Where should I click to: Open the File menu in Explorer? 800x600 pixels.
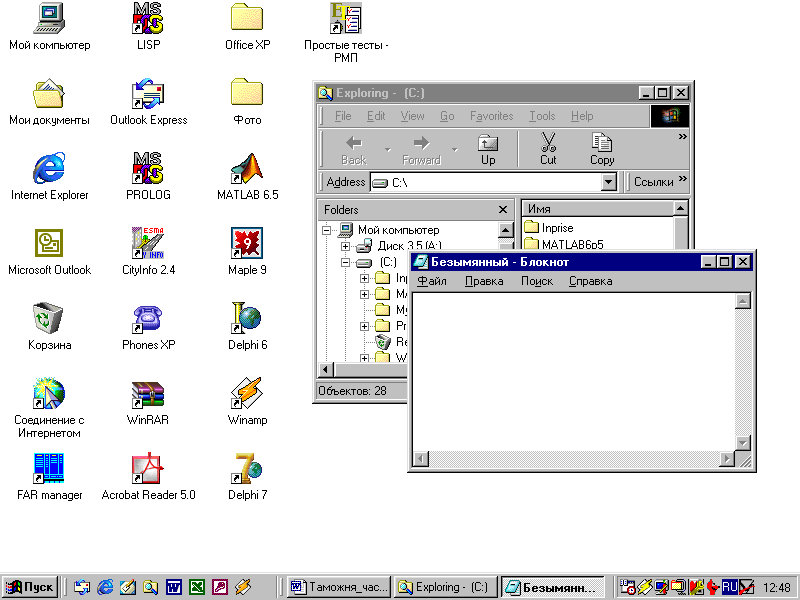tap(343, 116)
